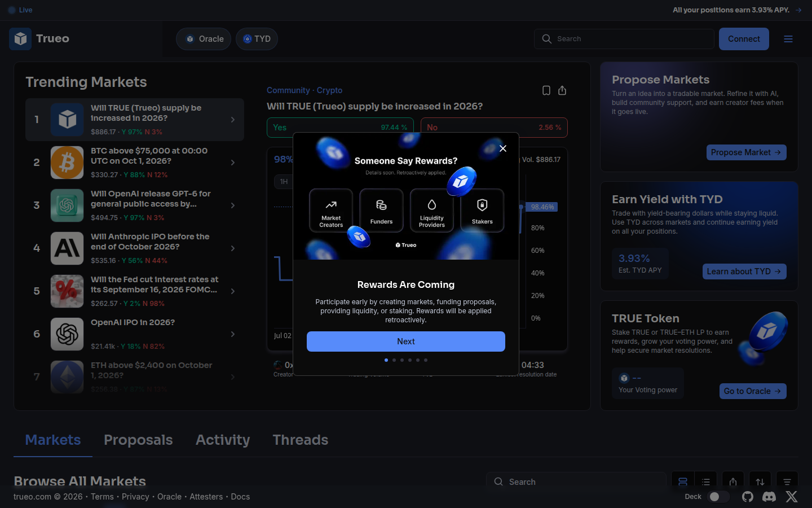This screenshot has height=508, width=812.
Task: Click the Crypto category link
Action: [329, 90]
